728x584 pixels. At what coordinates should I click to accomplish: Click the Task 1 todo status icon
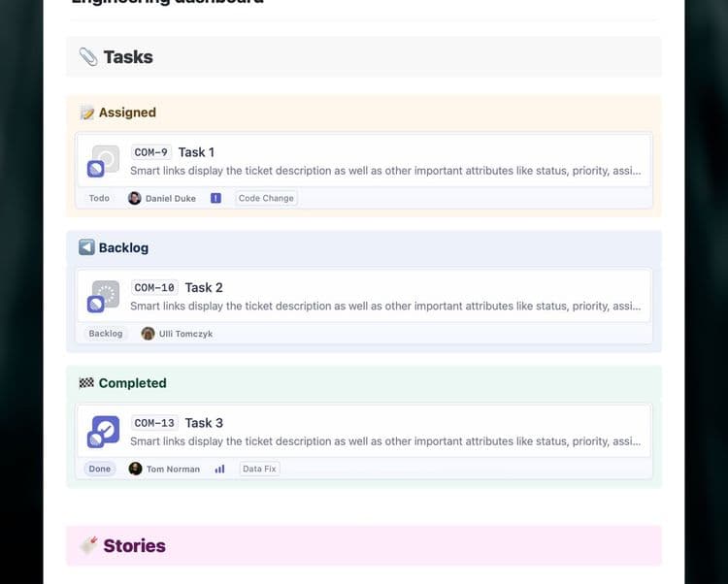[x=106, y=159]
